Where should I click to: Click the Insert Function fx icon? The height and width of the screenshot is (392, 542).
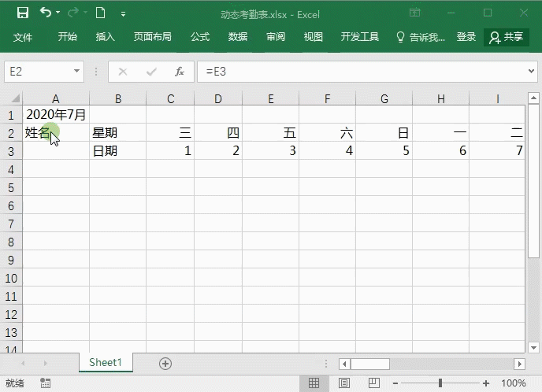(179, 72)
